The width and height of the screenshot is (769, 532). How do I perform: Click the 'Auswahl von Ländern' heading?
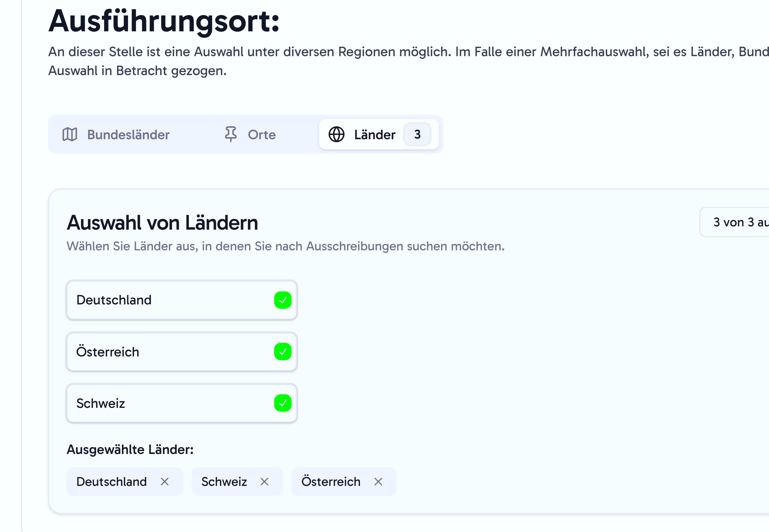click(162, 223)
